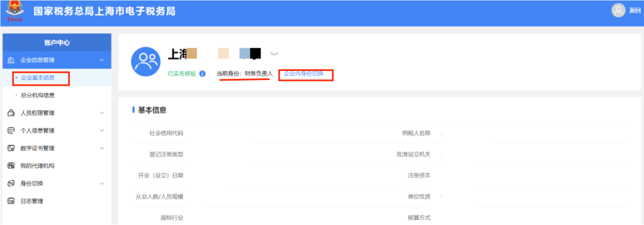
Task: Click the 从业人数/人员规模 label
Action: (159, 196)
